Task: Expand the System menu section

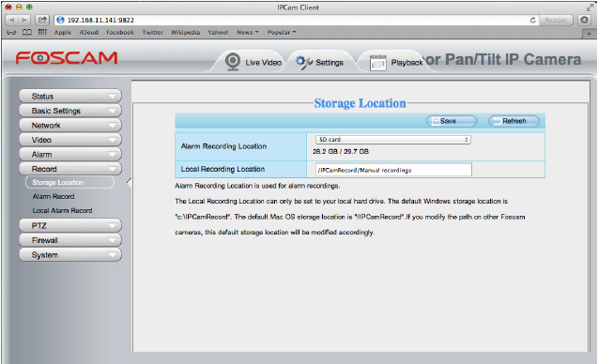Action: click(70, 255)
